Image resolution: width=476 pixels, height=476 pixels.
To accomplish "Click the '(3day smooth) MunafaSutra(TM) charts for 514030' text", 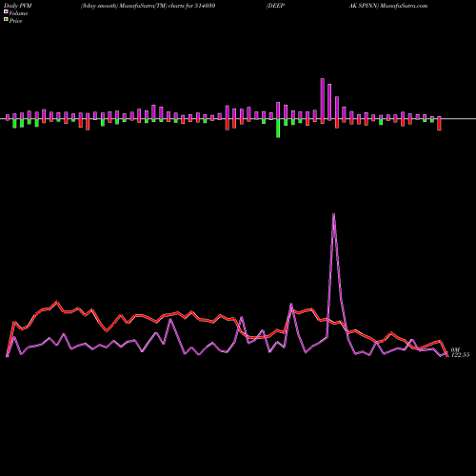I will point(148,6).
